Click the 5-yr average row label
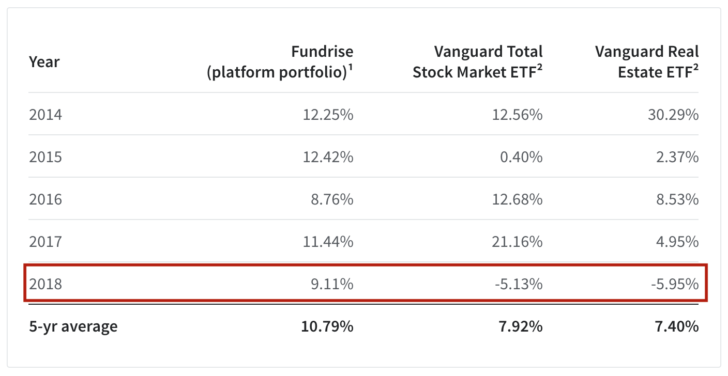Screen dimensions: 728x376 [73, 326]
